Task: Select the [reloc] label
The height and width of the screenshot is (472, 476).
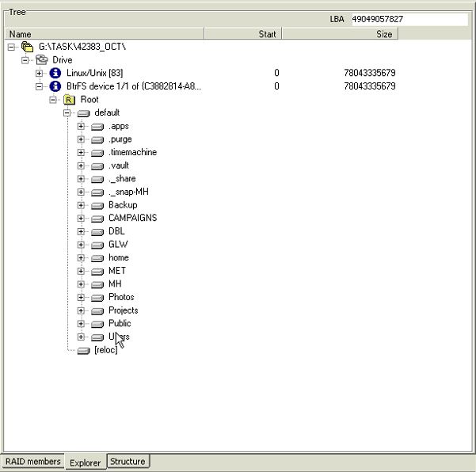Action: 106,350
